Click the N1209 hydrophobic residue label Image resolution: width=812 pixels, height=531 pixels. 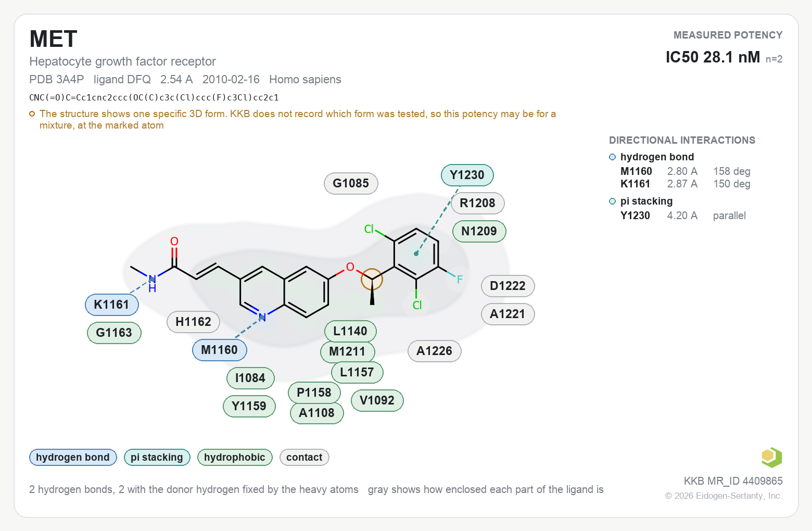pos(479,231)
